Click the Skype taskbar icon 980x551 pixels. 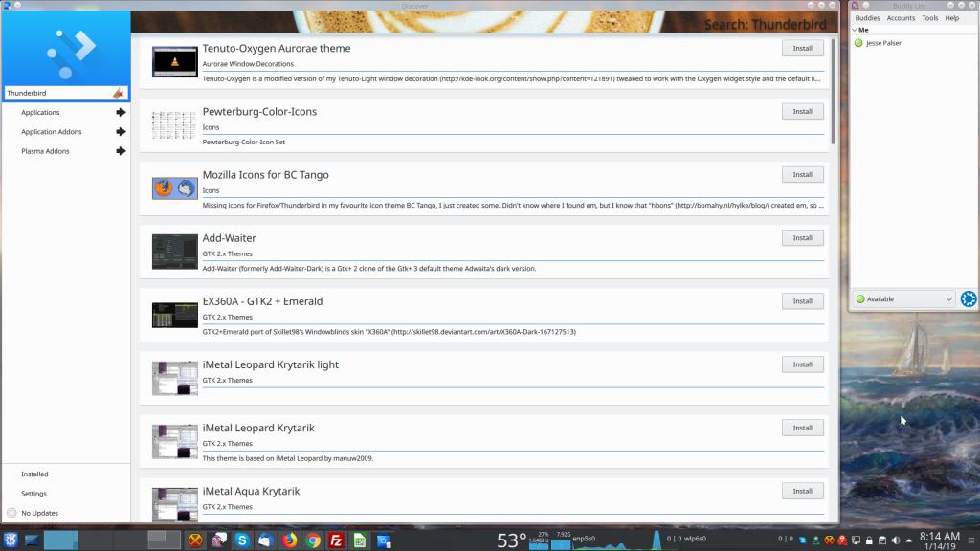242,540
